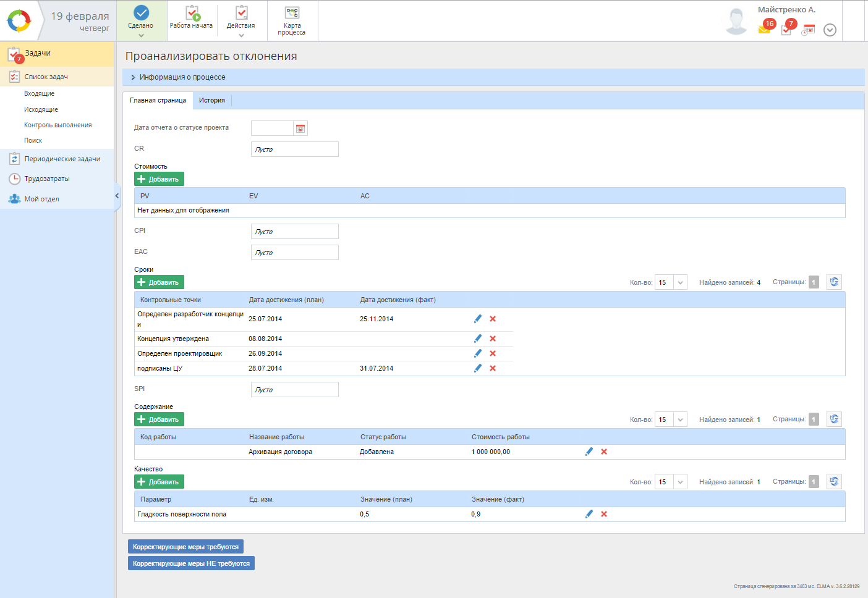868x598 pixels.
Task: Add a new row under Стоимость
Action: point(159,179)
